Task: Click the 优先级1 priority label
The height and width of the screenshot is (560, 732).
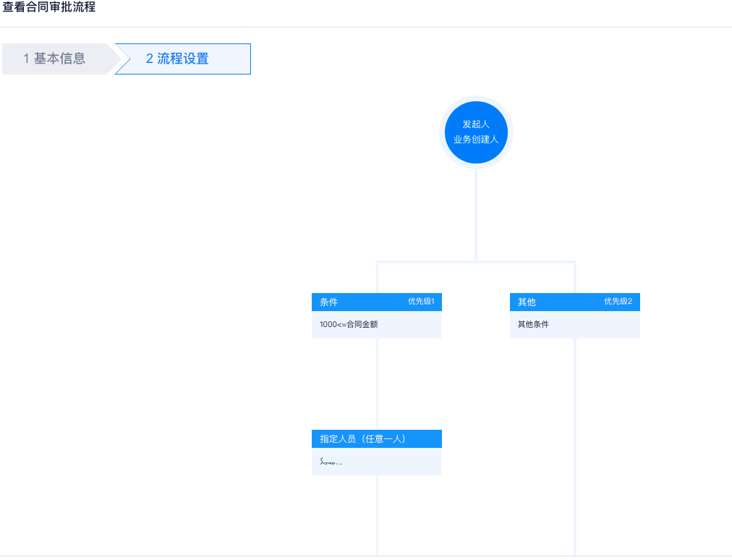Action: coord(421,301)
